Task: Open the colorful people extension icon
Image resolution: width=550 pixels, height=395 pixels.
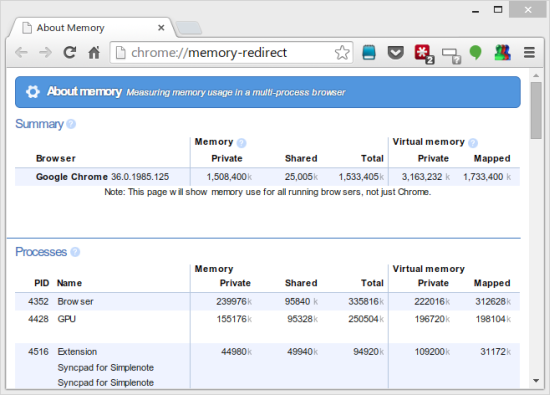Action: [502, 53]
